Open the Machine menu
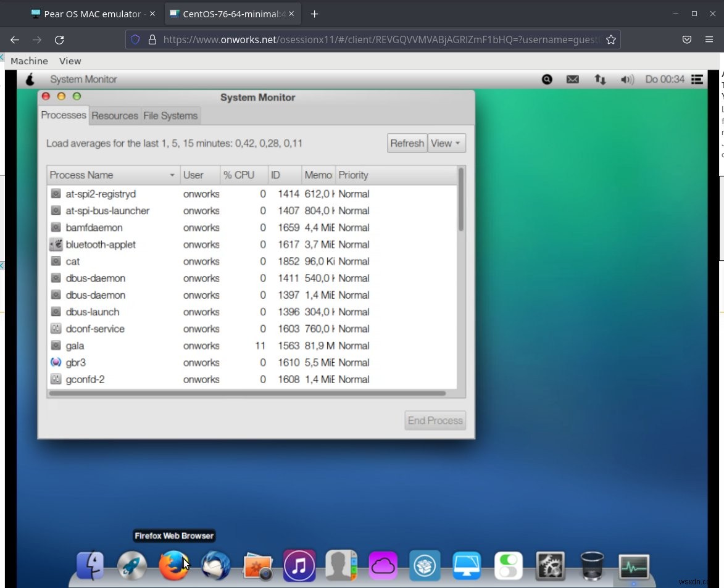The height and width of the screenshot is (588, 724). pos(28,60)
